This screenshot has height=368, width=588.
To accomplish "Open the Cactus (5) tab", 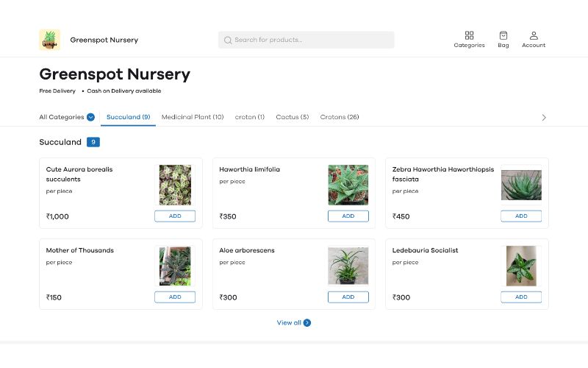I will pyautogui.click(x=292, y=117).
